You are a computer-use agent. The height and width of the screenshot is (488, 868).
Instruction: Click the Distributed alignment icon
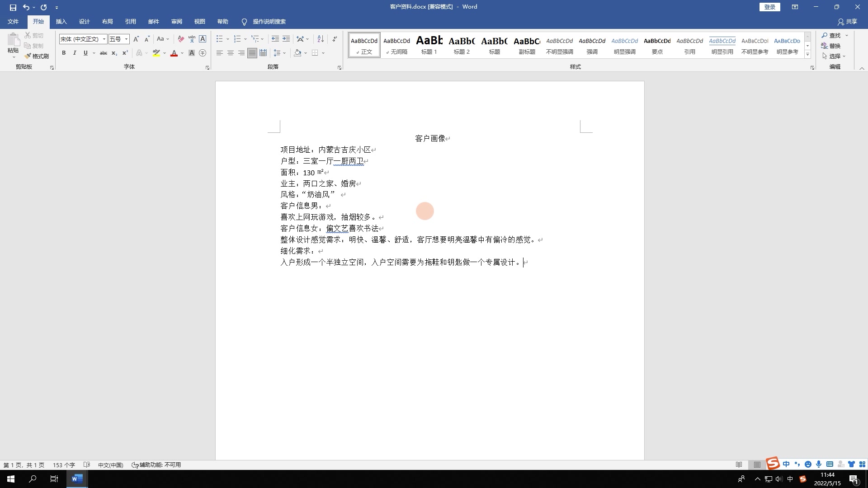coord(263,53)
